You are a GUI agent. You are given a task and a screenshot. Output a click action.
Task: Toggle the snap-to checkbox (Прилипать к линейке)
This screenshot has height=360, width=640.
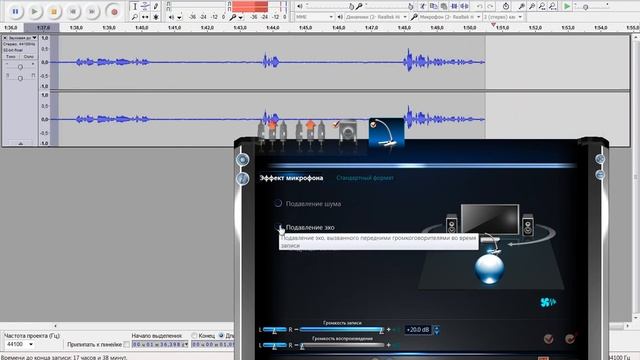click(x=127, y=345)
